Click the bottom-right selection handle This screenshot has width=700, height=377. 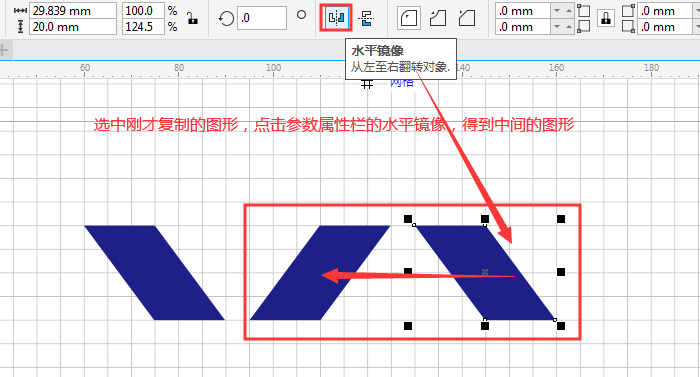(561, 326)
